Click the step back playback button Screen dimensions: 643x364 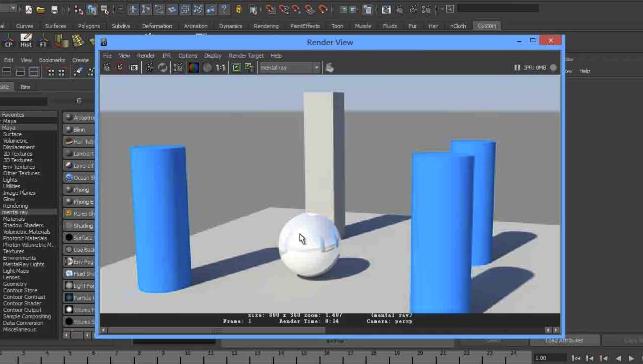coord(589,358)
